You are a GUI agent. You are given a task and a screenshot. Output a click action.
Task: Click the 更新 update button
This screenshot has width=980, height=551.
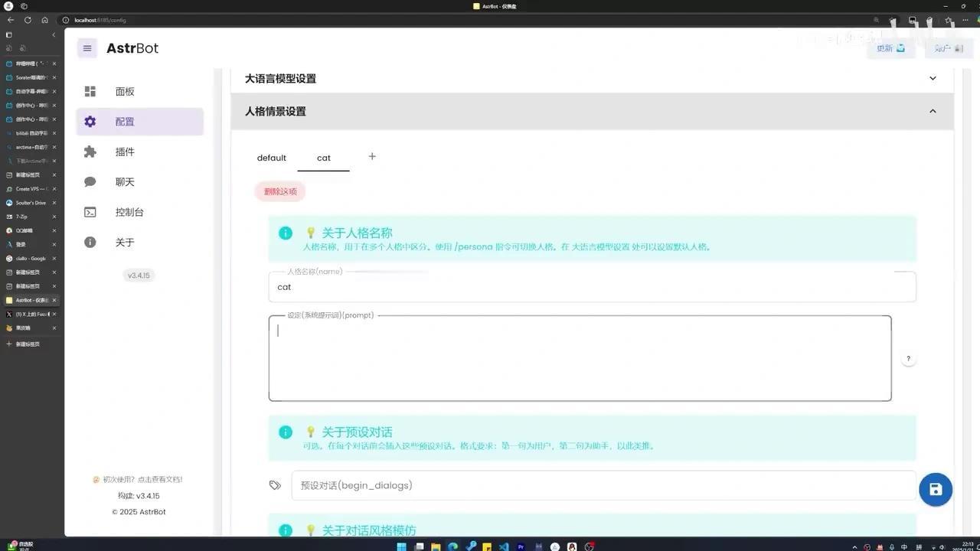[891, 48]
